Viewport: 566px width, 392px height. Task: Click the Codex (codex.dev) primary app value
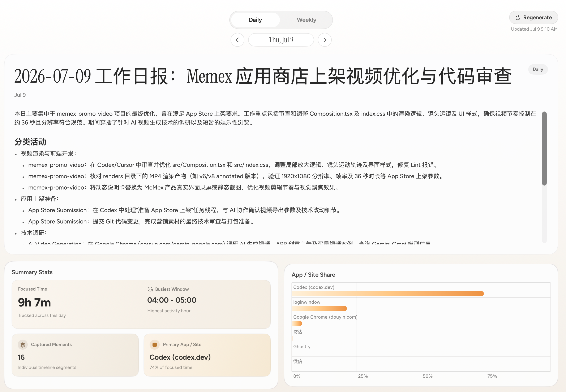tap(180, 357)
